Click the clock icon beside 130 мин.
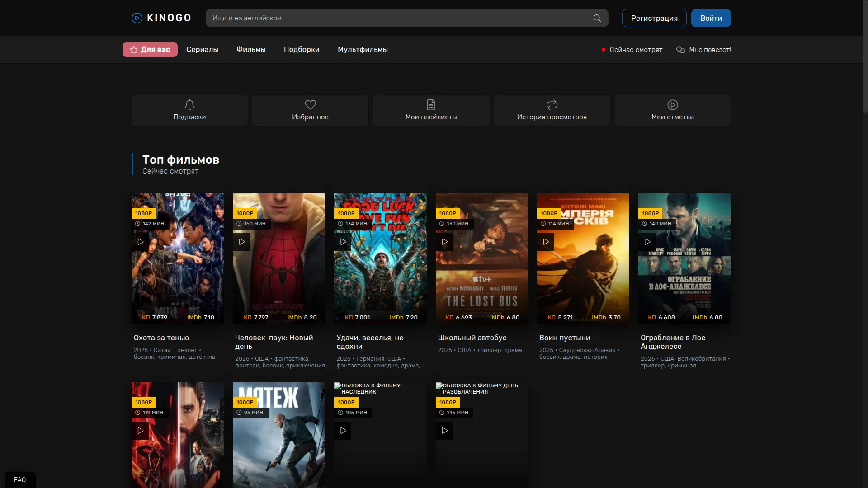 [442, 224]
